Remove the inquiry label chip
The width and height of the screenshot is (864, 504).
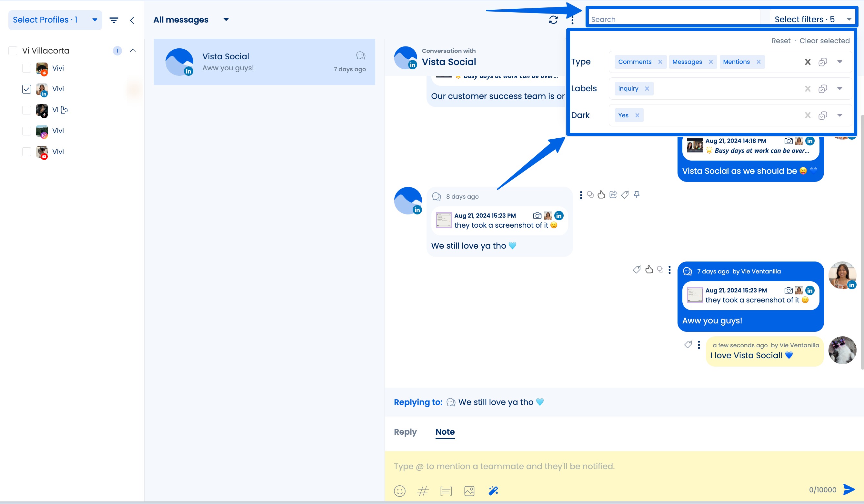(x=647, y=89)
